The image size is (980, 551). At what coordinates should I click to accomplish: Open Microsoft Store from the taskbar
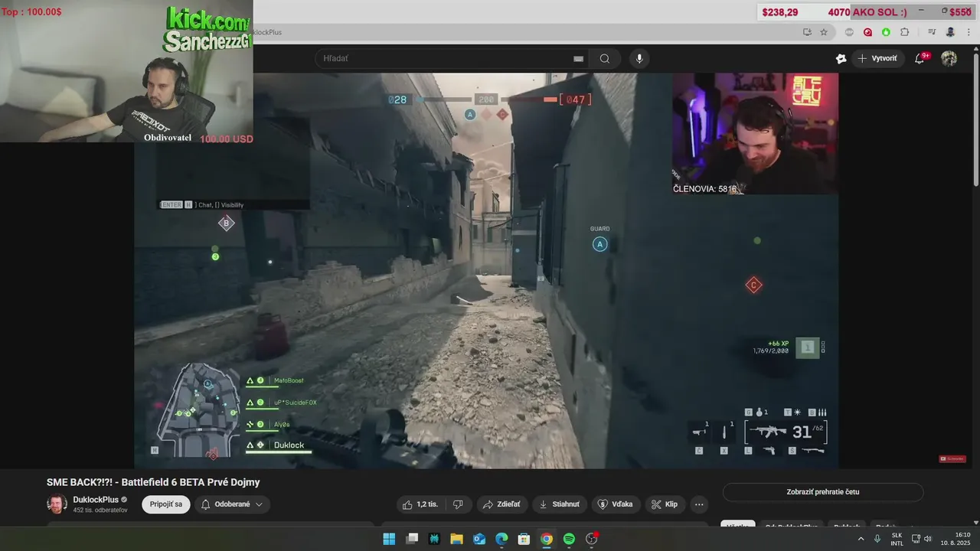coord(524,539)
